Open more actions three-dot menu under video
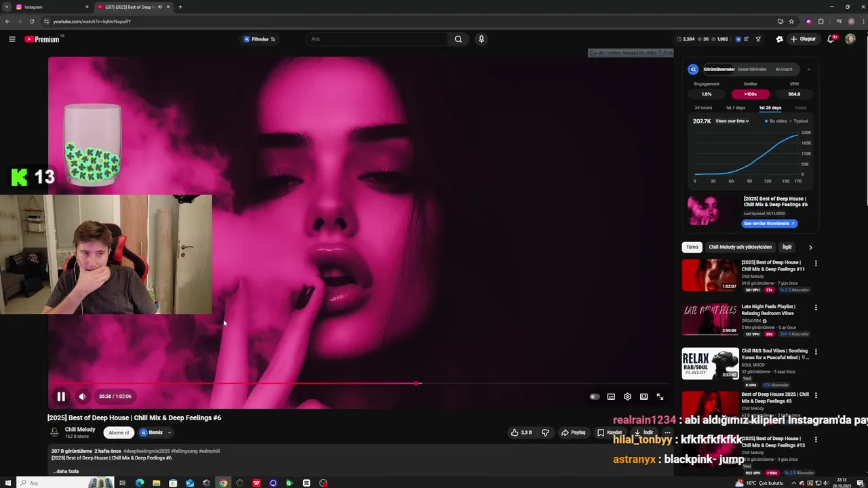868x488 pixels. (x=667, y=432)
